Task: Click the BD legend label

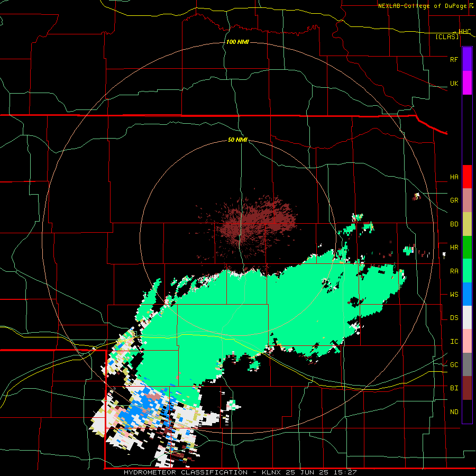Action: pyautogui.click(x=454, y=224)
